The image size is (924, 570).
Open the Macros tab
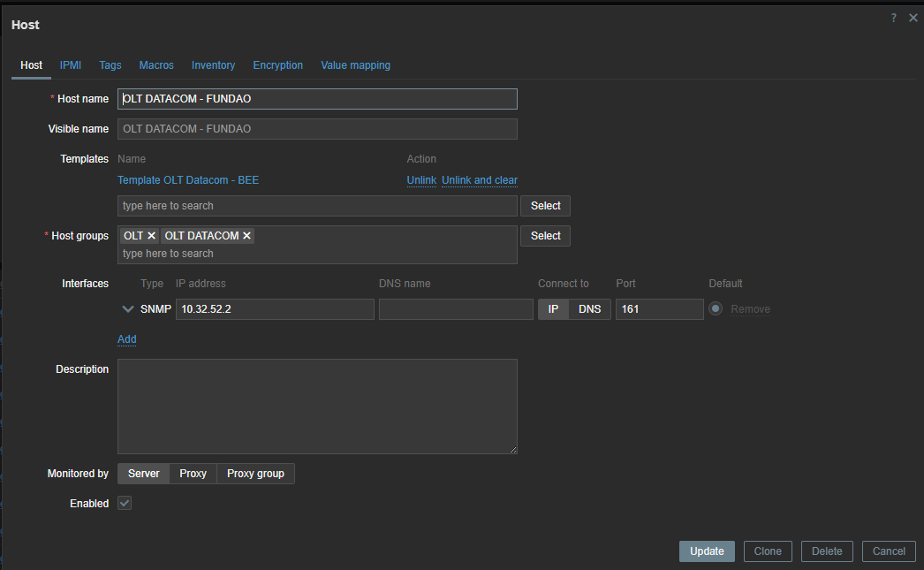click(156, 65)
